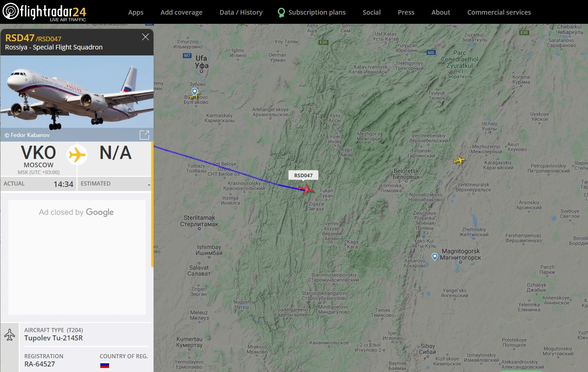Open the Commercial services link
This screenshot has width=588, height=372.
(499, 12)
